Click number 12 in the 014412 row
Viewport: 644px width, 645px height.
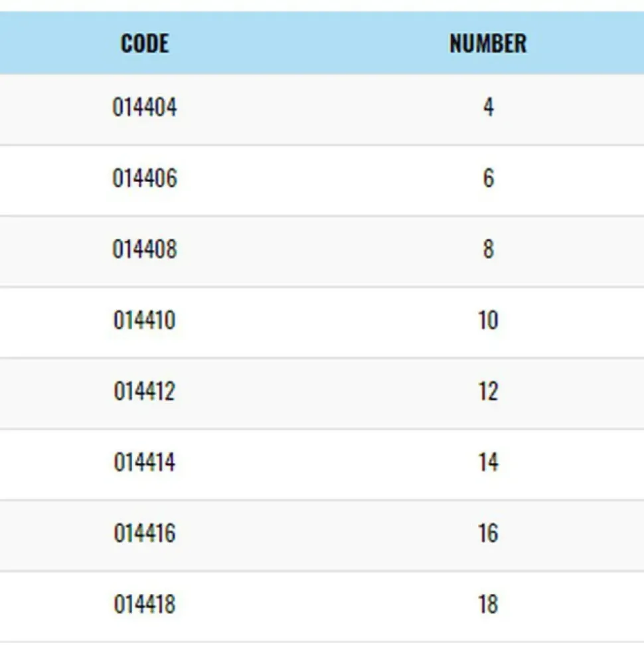point(488,391)
